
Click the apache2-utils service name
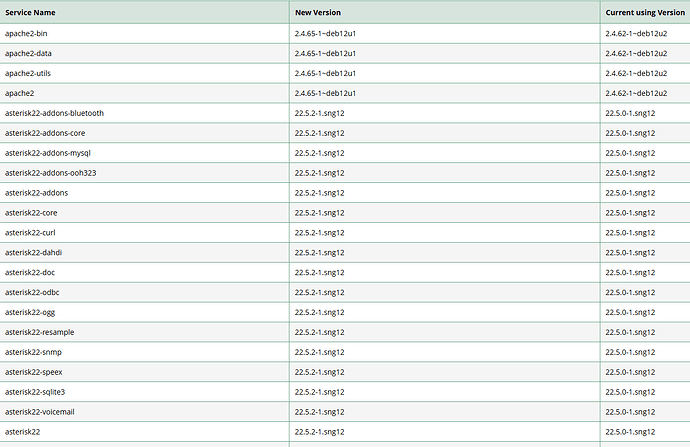point(28,73)
